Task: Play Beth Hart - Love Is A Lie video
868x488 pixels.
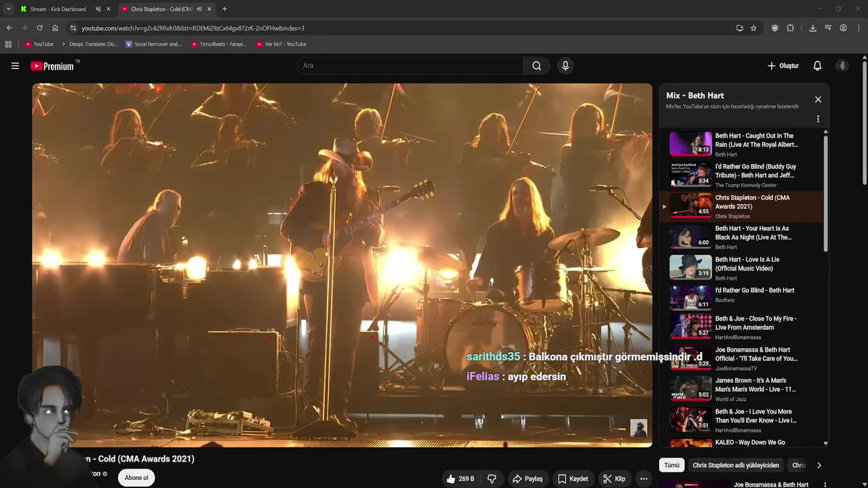Action: (741, 268)
